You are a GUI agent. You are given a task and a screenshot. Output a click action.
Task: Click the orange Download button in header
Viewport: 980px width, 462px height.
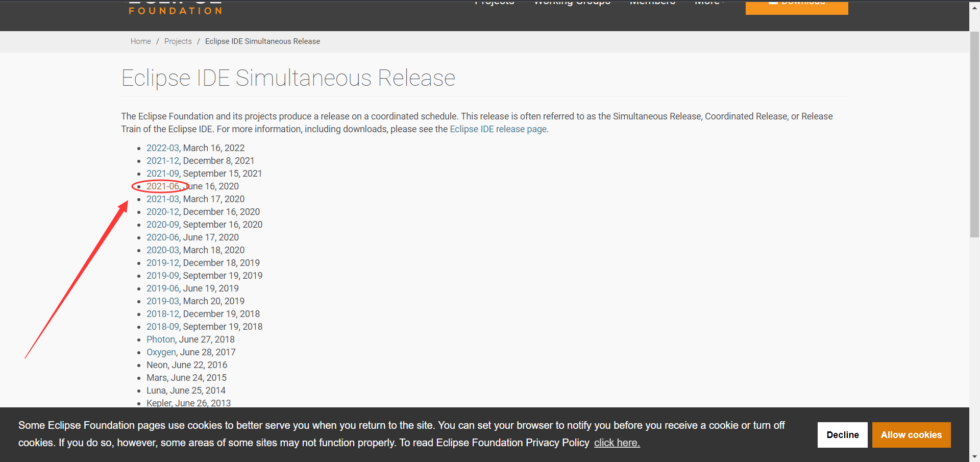tap(797, 7)
